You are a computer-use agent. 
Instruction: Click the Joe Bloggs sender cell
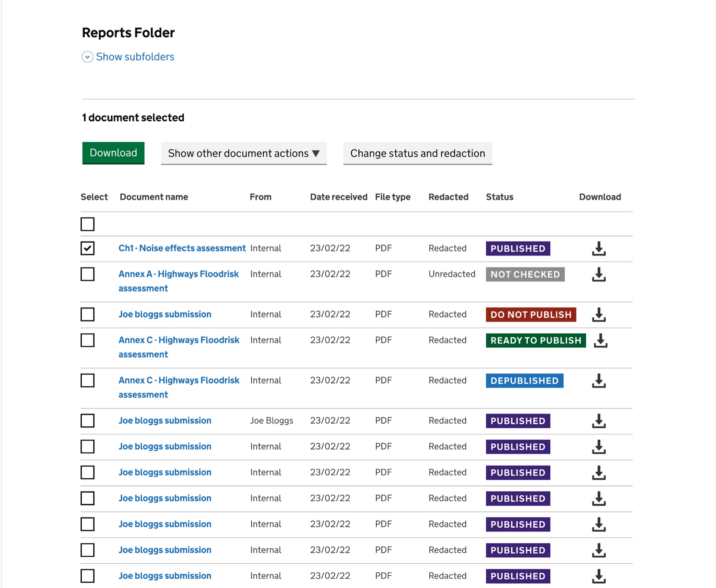click(x=272, y=421)
